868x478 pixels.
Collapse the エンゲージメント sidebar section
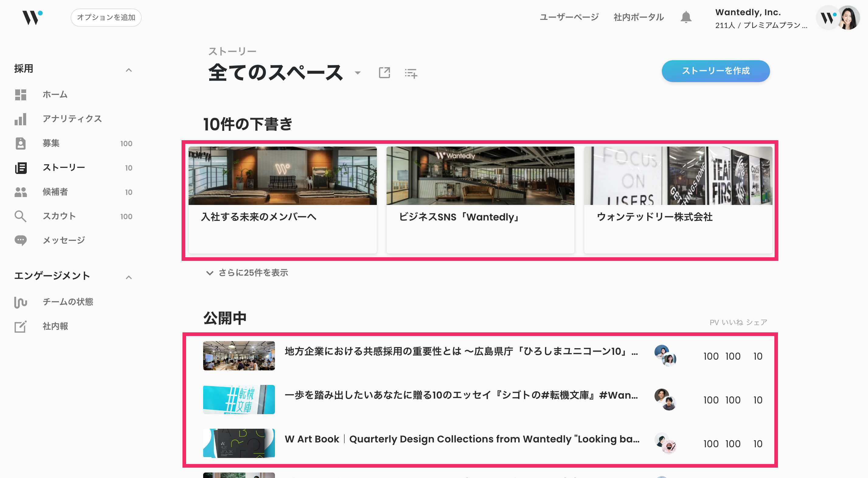point(128,277)
